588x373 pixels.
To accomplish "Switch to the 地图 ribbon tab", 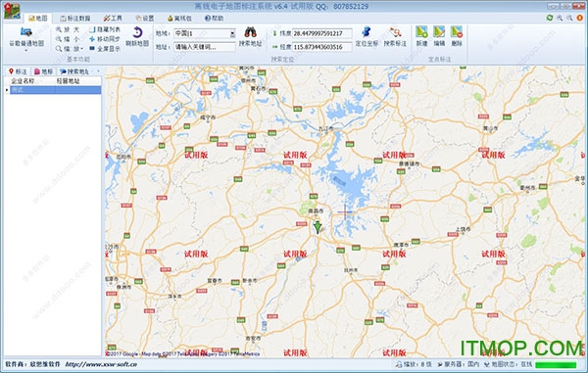I will 38,18.
